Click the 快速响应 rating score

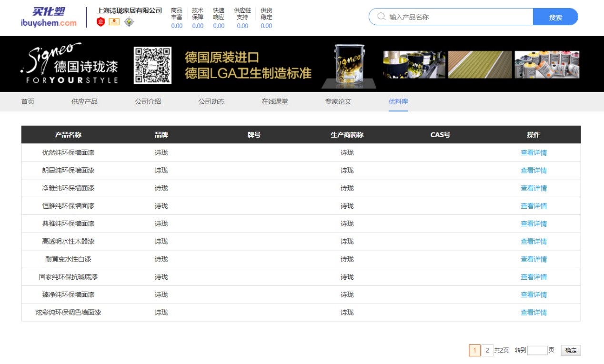[219, 26]
